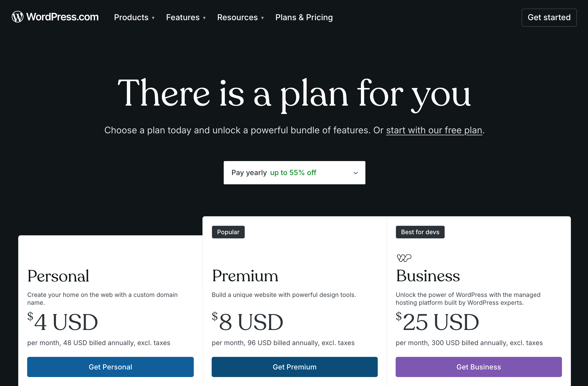Expand the Products dropdown arrow
This screenshot has height=386, width=588.
coord(153,18)
